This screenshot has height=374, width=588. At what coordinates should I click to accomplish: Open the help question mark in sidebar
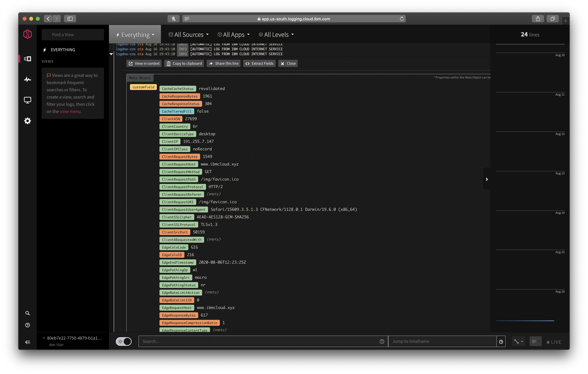[x=27, y=325]
